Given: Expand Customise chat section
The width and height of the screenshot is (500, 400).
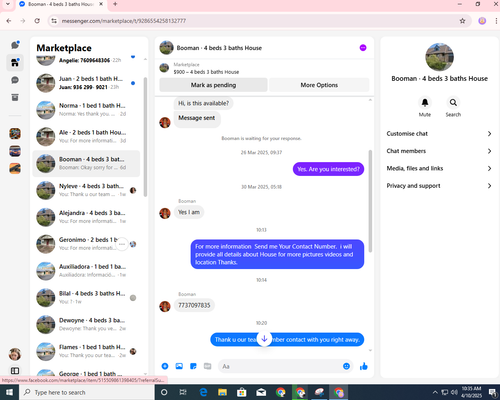Looking at the screenshot, I should pos(439,133).
